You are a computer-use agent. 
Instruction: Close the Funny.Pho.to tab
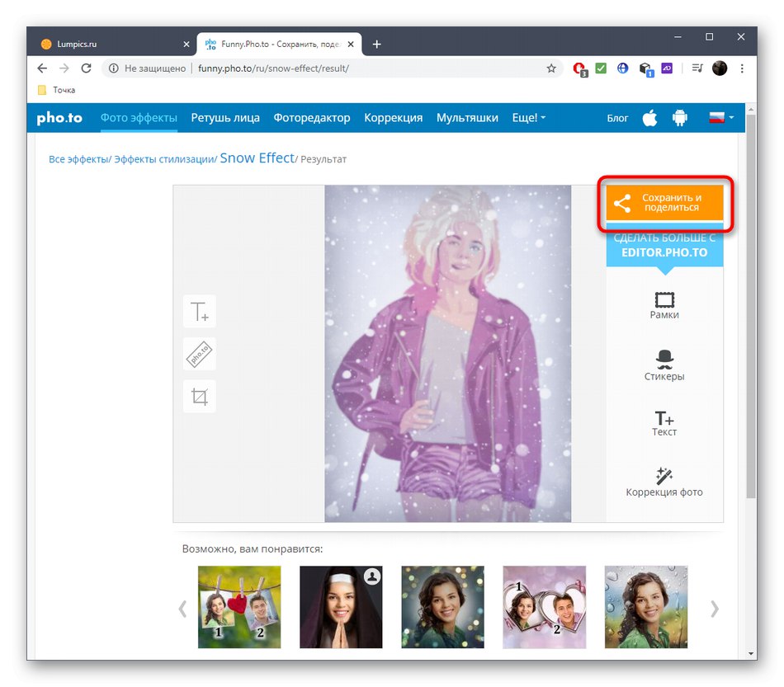(x=351, y=45)
